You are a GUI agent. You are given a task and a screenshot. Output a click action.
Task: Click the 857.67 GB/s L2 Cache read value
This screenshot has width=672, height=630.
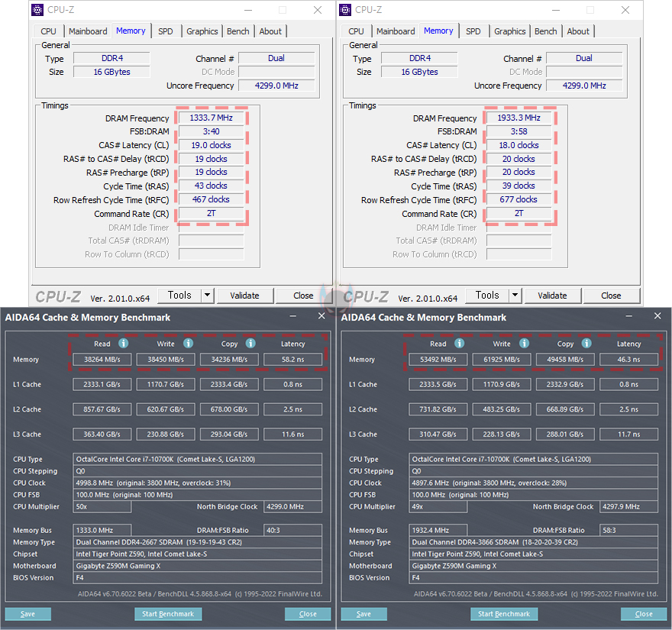point(102,409)
